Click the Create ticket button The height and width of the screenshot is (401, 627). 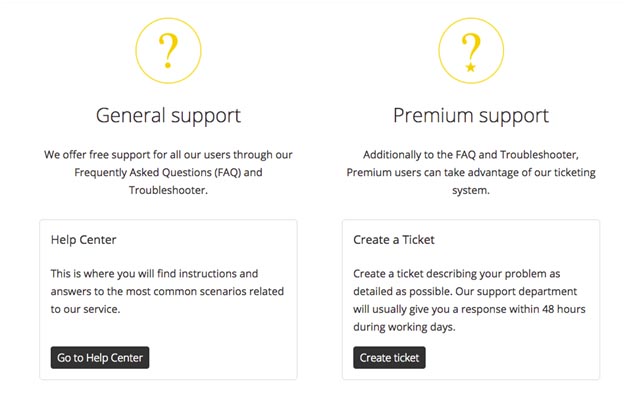[x=389, y=357]
